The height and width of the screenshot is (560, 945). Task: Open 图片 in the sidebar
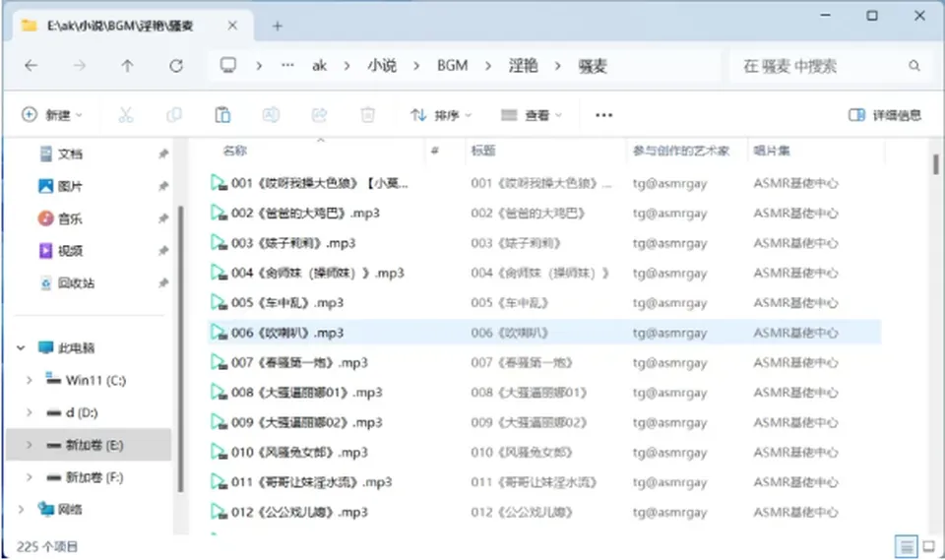point(70,186)
